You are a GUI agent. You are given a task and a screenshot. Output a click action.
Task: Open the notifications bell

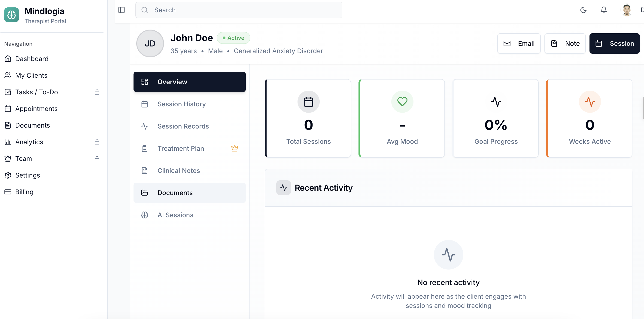coord(604,10)
